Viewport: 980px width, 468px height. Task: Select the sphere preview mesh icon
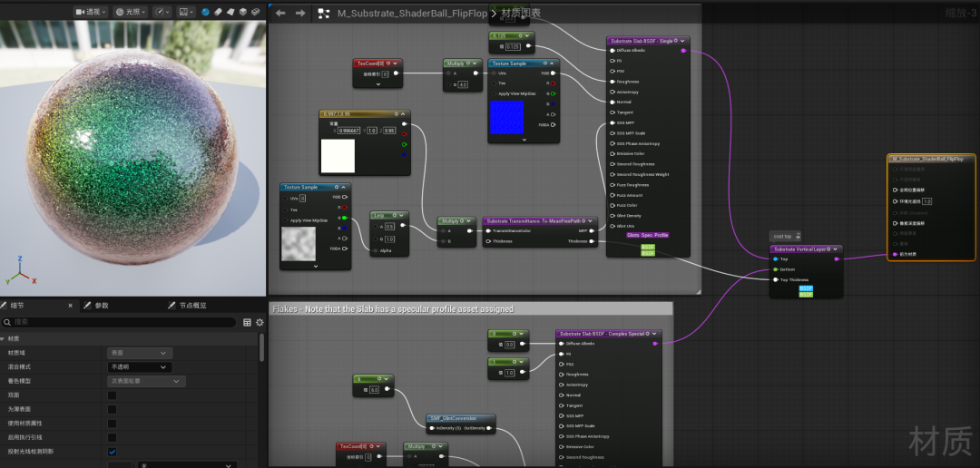(x=206, y=12)
